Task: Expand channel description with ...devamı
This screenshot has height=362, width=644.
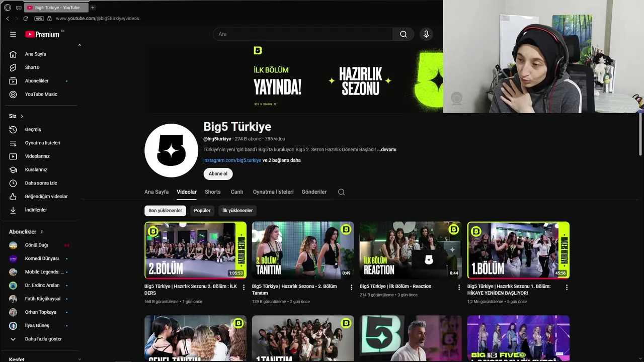Action: 387,149
